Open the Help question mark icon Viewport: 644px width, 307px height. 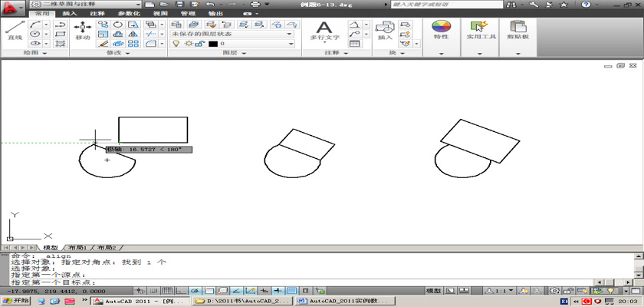coord(586,5)
